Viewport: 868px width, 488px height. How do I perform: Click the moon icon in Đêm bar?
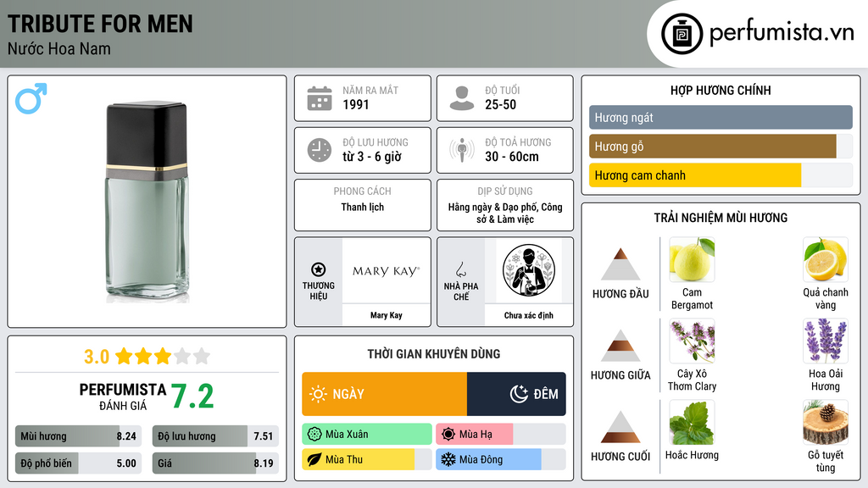click(519, 394)
